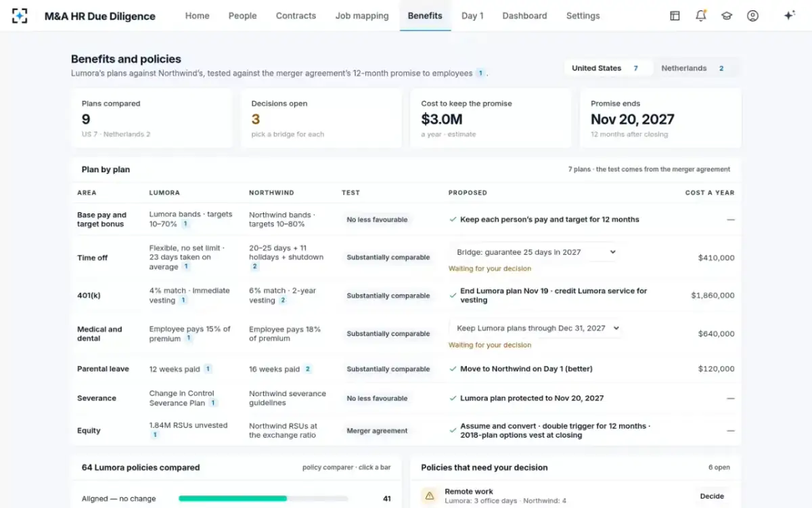Open the user profile icon
The height and width of the screenshot is (508, 812).
click(x=752, y=16)
